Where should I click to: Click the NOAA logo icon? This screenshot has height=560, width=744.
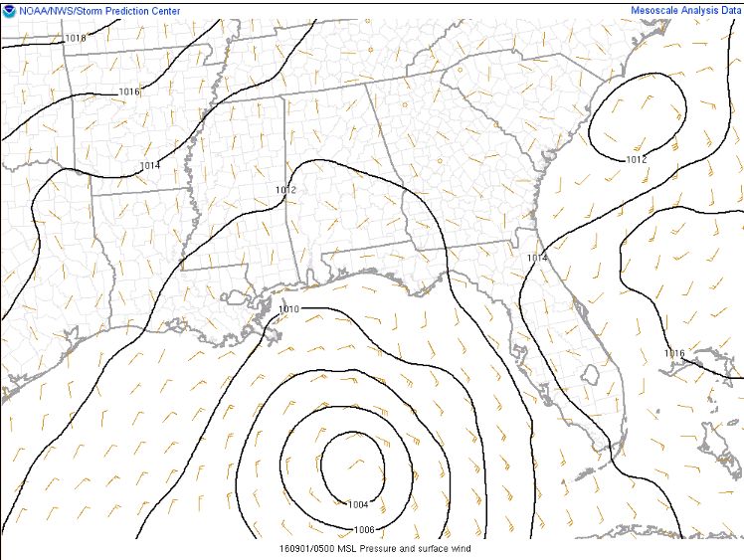tap(9, 11)
